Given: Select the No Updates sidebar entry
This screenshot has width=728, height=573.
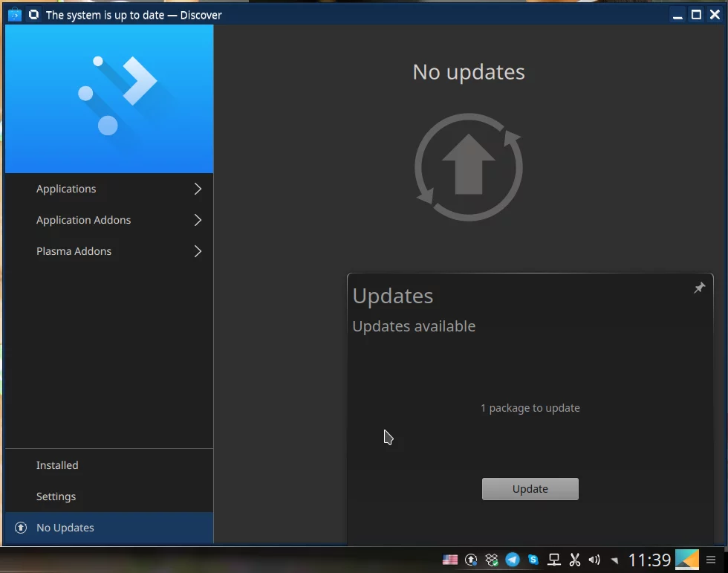Looking at the screenshot, I should [x=108, y=528].
